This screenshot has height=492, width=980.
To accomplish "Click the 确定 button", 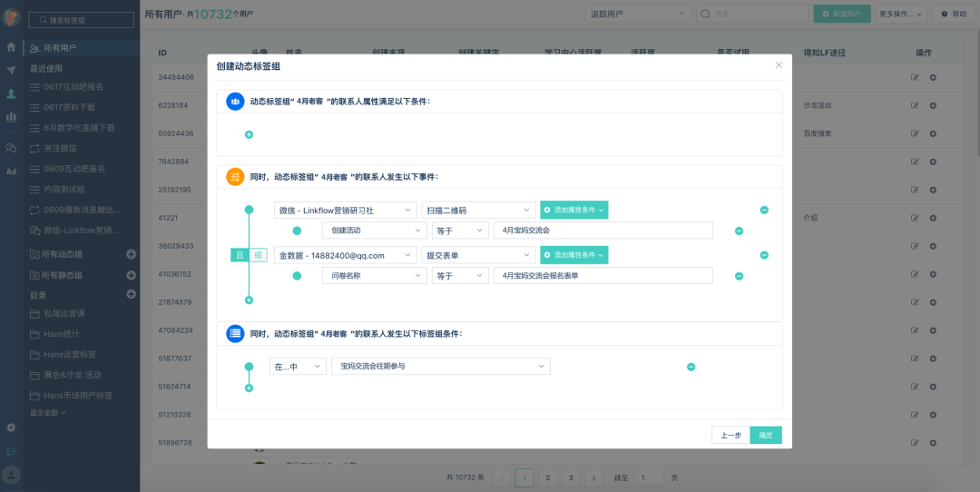I will tap(766, 435).
